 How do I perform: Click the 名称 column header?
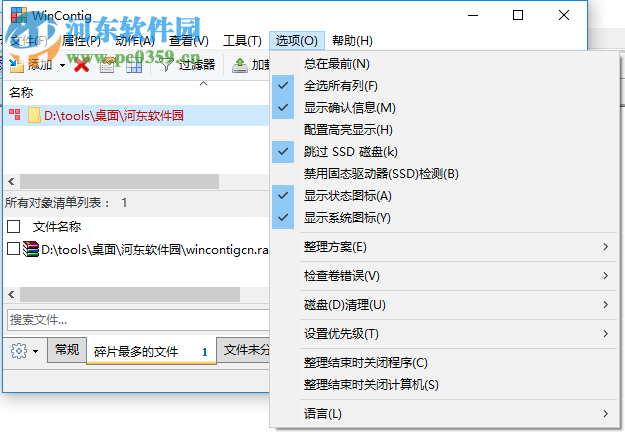pos(21,92)
